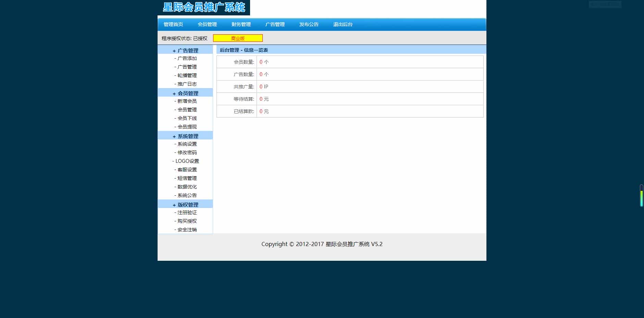Click the 程序授权状态: 已授权 status text
This screenshot has width=644, height=318.
(185, 38)
